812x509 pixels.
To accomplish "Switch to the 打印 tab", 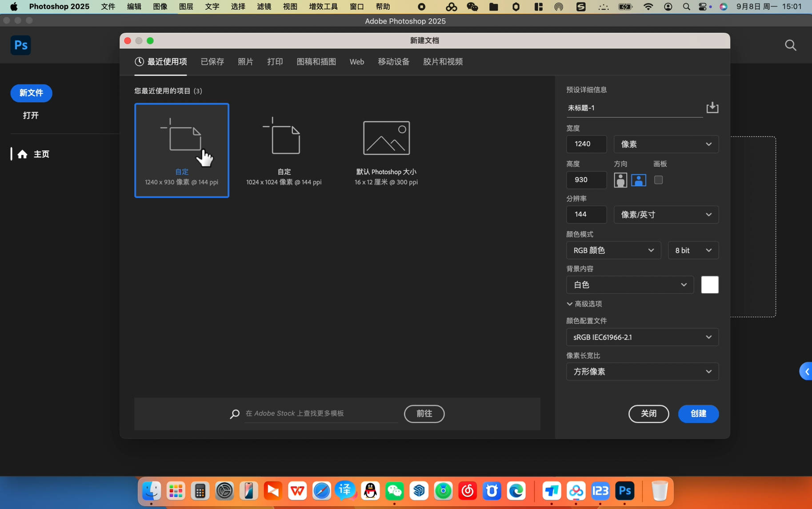I will click(x=275, y=62).
